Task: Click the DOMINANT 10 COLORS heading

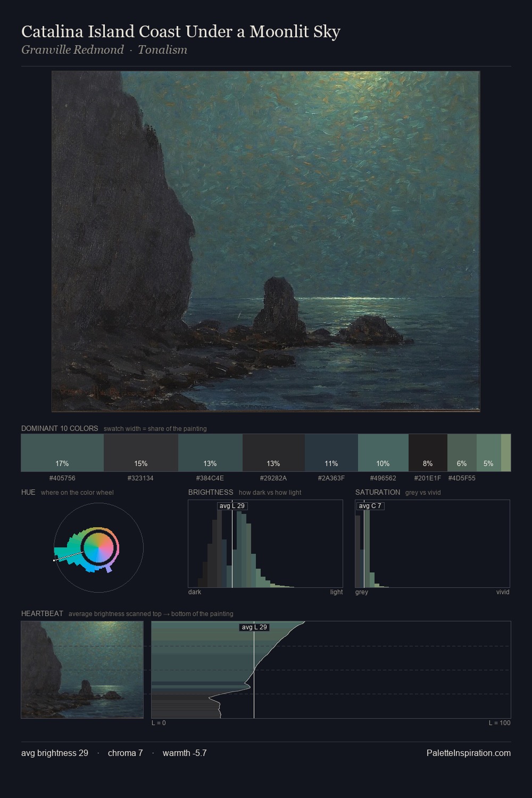Action: coord(60,428)
